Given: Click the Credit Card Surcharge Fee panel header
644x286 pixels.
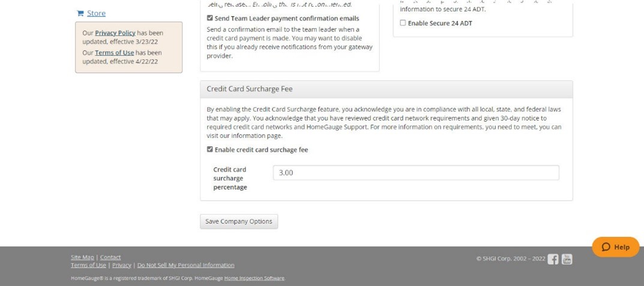Looking at the screenshot, I should tap(386, 89).
